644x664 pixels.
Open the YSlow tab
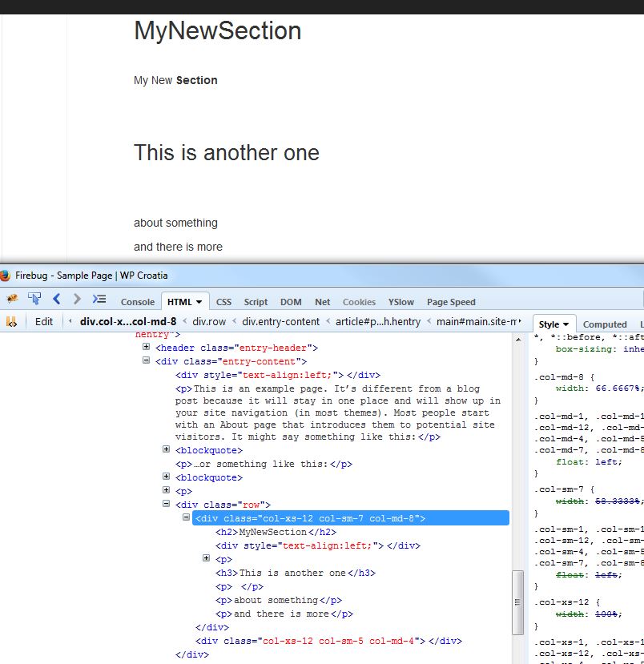click(401, 302)
